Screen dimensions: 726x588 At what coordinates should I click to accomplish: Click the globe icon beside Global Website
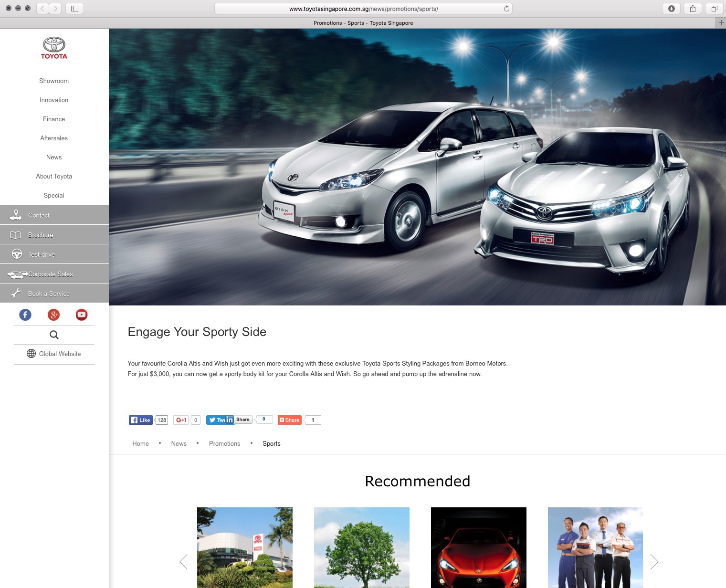coord(32,354)
